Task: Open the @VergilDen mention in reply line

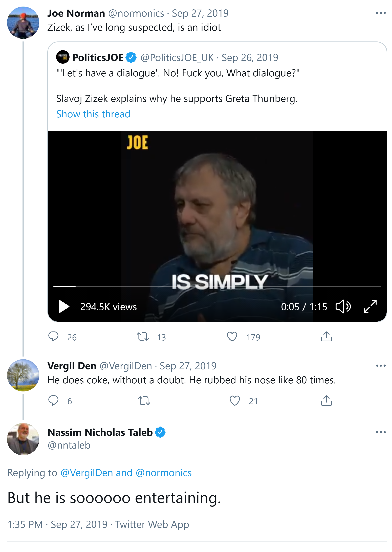Action: point(86,473)
